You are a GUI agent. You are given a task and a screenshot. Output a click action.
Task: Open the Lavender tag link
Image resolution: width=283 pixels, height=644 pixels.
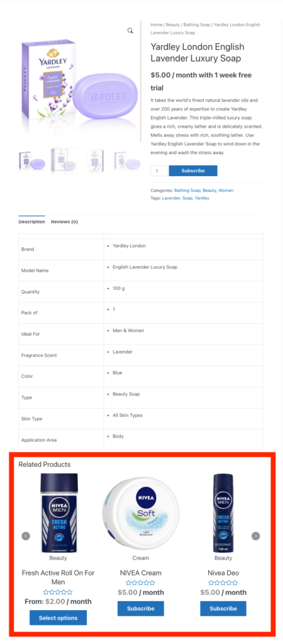click(x=171, y=198)
